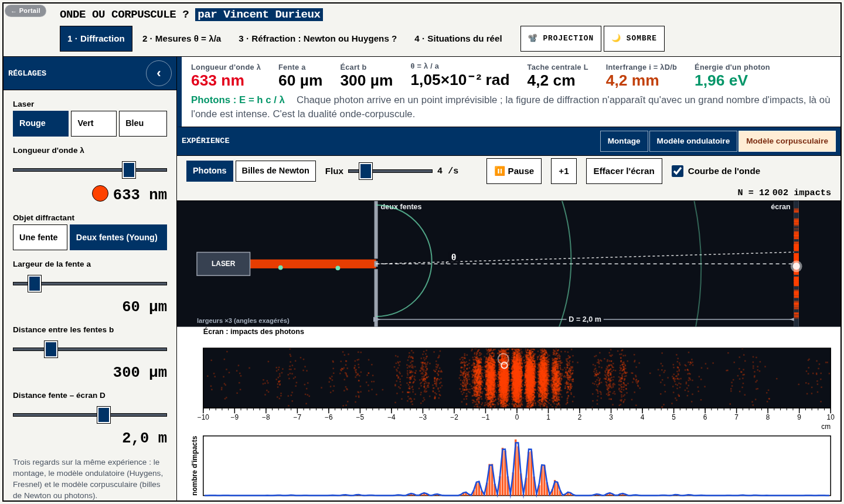Switch to Billes de Newton mode
Viewport: 844px width, 504px height.
click(x=275, y=171)
